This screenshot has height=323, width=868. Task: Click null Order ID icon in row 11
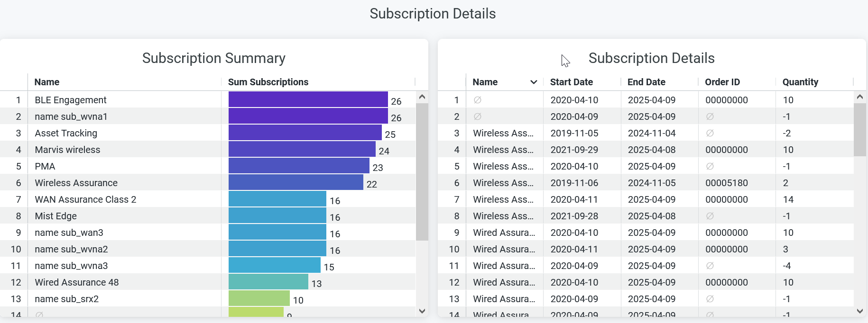point(710,266)
